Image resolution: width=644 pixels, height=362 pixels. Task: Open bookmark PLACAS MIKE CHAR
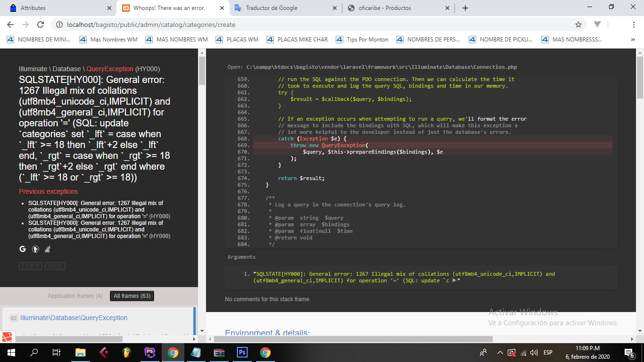point(297,40)
